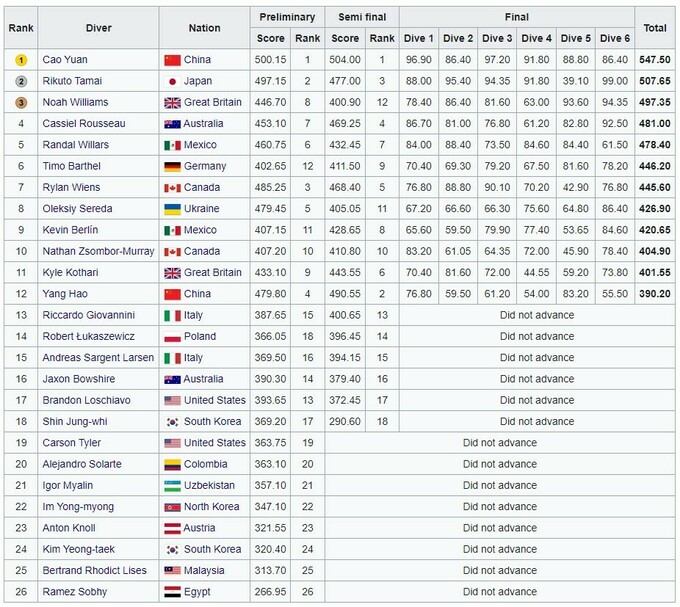680x607 pixels.
Task: Click the Malaysia flag icon
Action: point(172,570)
